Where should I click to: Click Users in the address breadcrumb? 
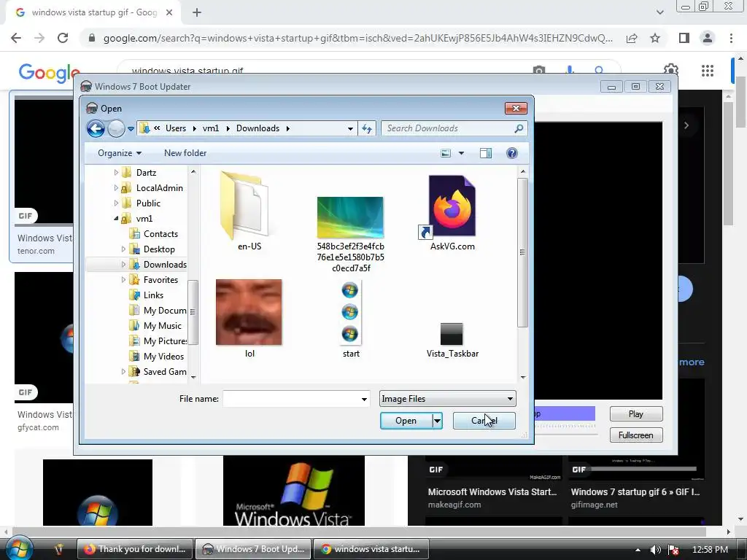[176, 128]
